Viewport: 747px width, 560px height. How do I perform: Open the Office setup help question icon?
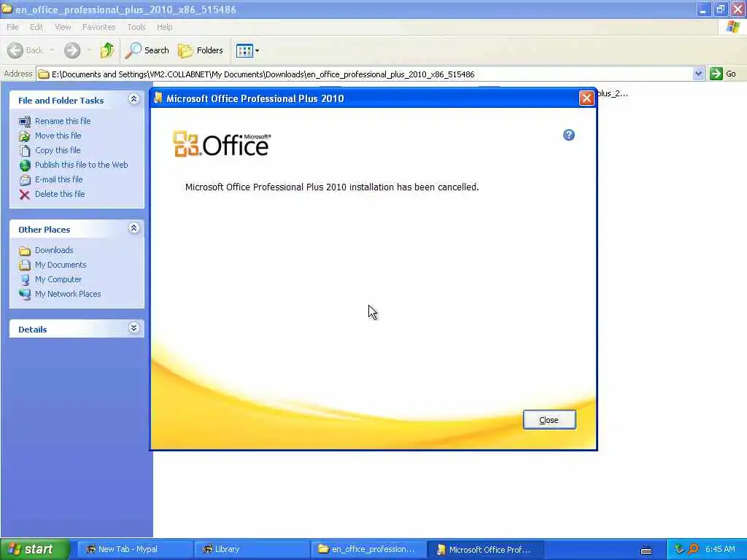pos(568,135)
